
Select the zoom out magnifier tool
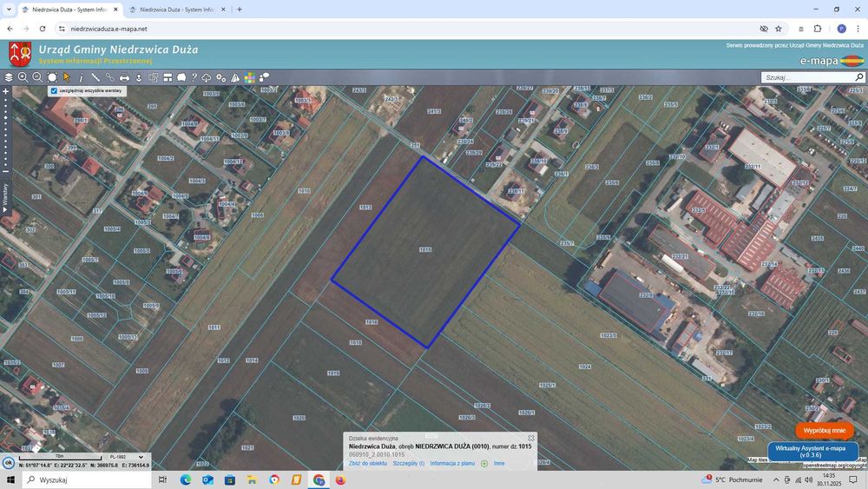pyautogui.click(x=37, y=77)
